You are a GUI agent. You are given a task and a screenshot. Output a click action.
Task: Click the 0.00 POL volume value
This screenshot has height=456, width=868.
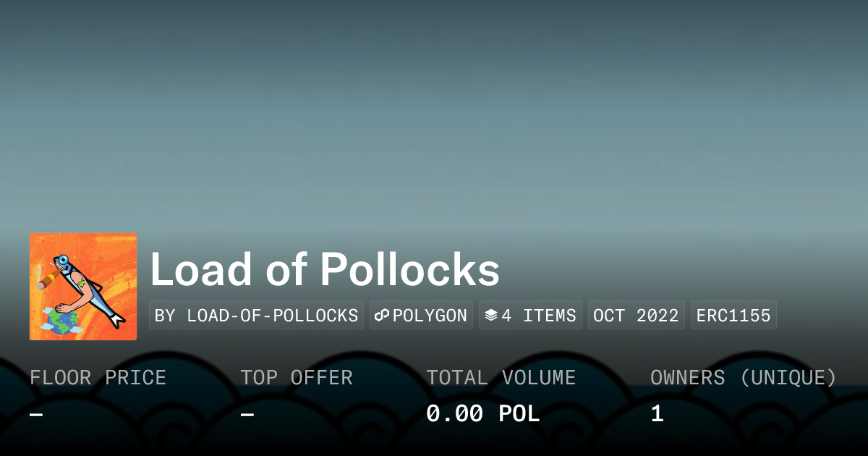(x=482, y=414)
